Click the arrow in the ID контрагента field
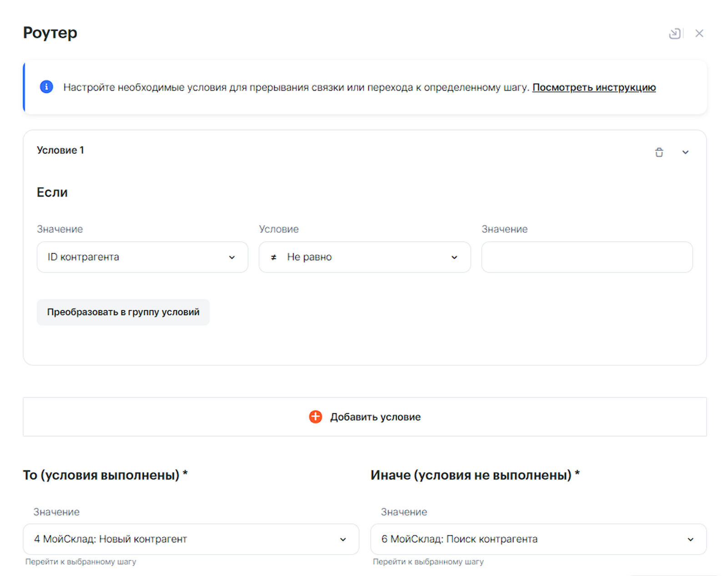 232,257
